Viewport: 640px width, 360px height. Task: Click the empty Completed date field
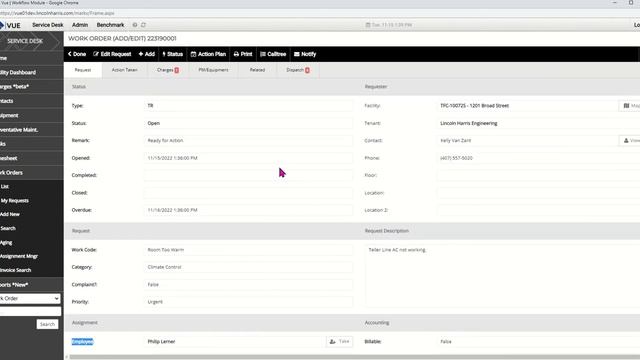click(x=248, y=175)
